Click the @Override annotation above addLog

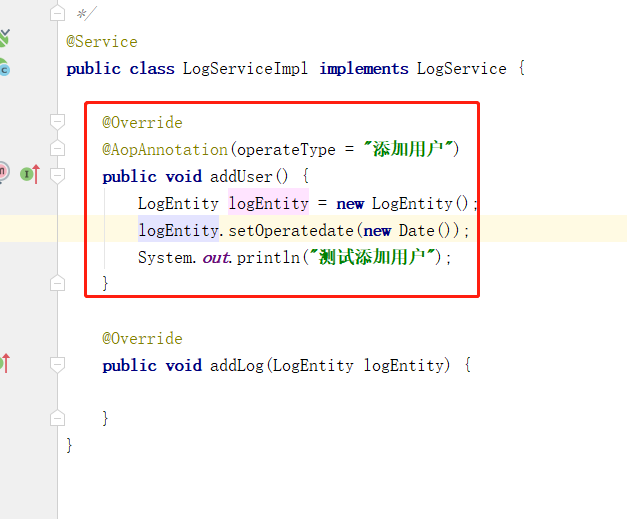coord(142,339)
